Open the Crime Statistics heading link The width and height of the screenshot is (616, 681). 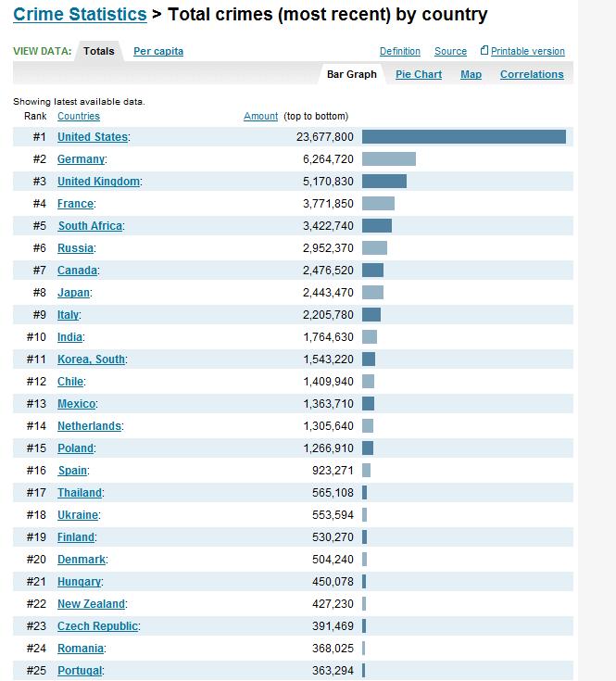[80, 14]
